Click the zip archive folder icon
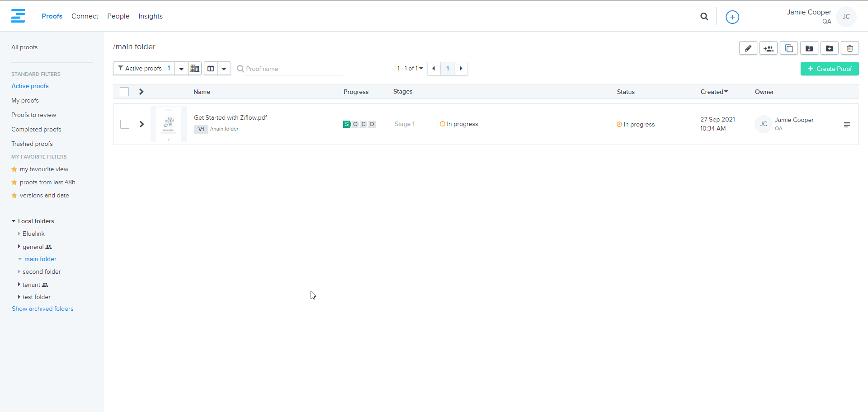 click(809, 48)
